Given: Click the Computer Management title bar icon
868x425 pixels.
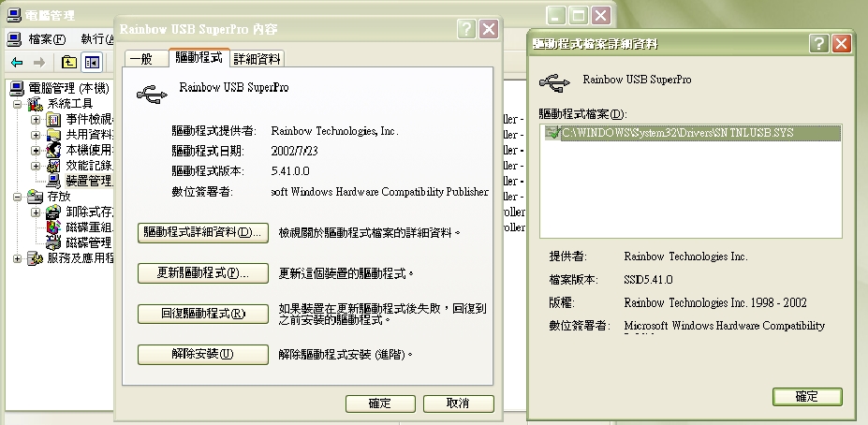Looking at the screenshot, I should pyautogui.click(x=15, y=15).
